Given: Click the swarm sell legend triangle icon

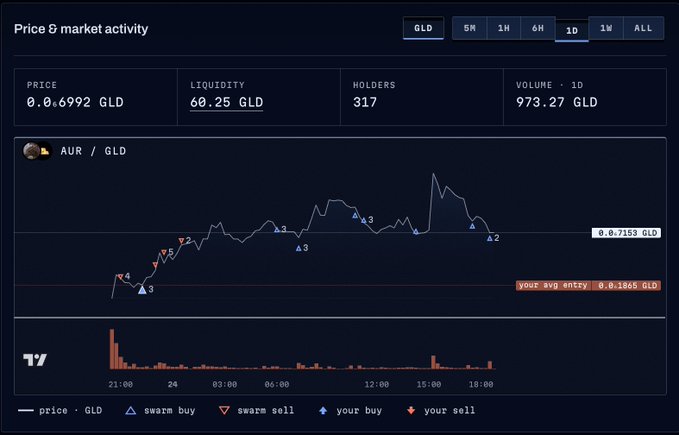Looking at the screenshot, I should click(224, 410).
